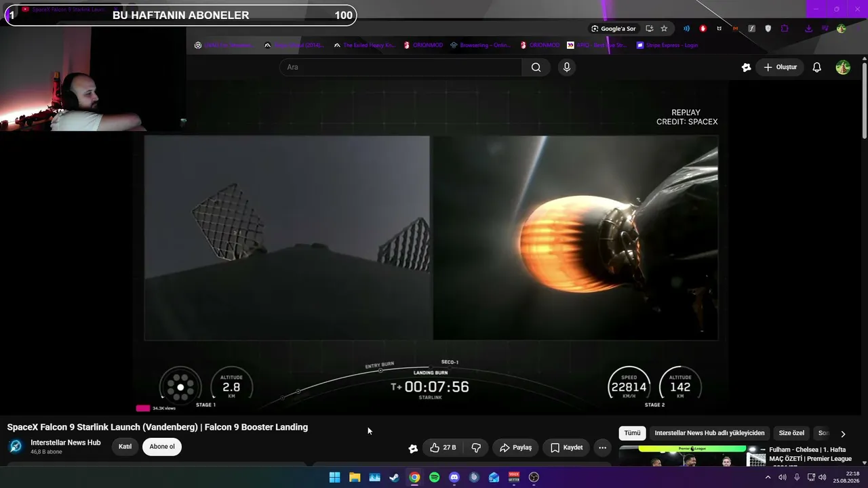Image resolution: width=868 pixels, height=488 pixels.
Task: Open the Interstellar News Hub channel avatar
Action: (x=16, y=447)
